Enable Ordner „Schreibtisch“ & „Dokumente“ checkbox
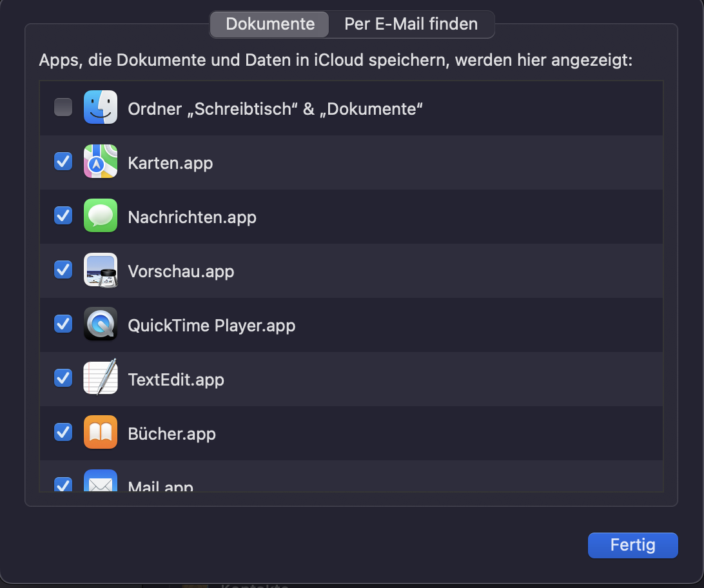This screenshot has width=704, height=588. [x=63, y=107]
